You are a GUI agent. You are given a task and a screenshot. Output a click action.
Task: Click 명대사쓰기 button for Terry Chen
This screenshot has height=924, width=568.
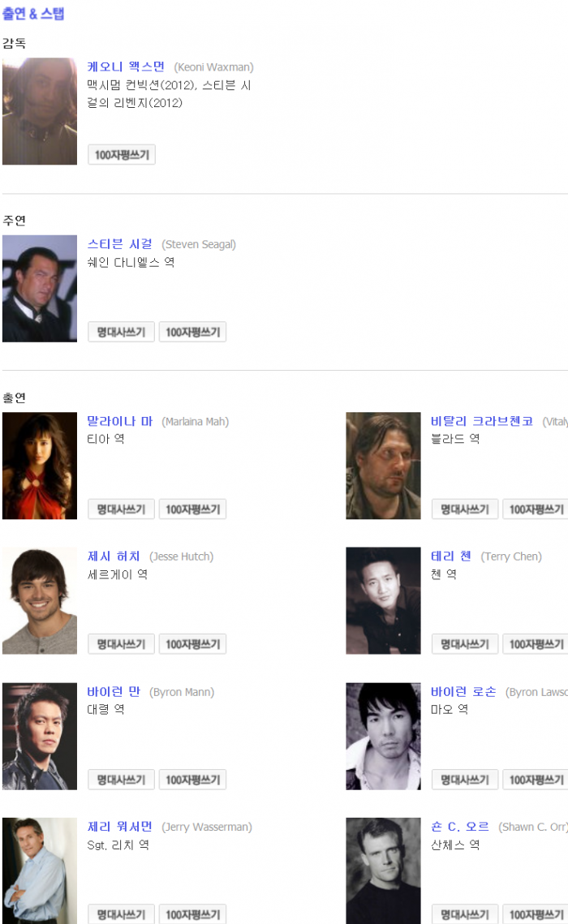(x=465, y=644)
